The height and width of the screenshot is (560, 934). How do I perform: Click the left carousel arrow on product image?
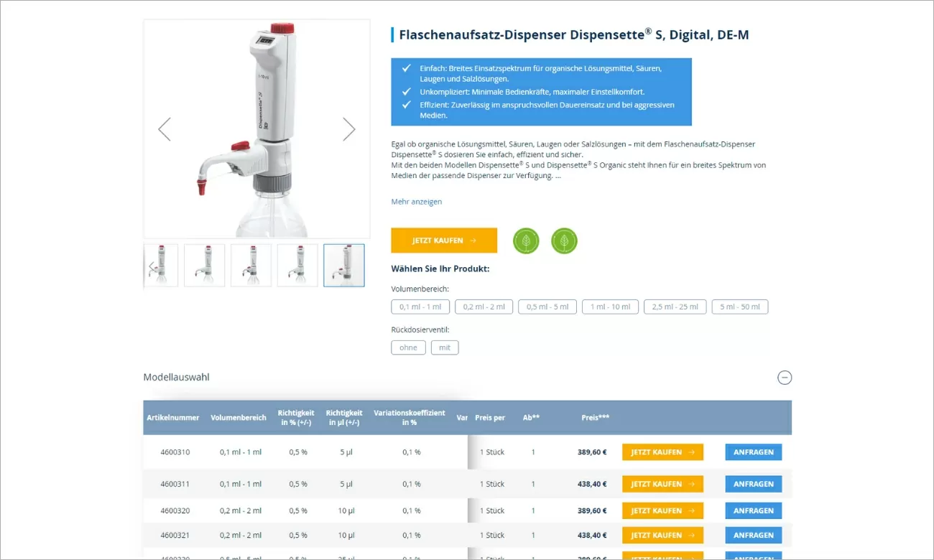pyautogui.click(x=164, y=129)
